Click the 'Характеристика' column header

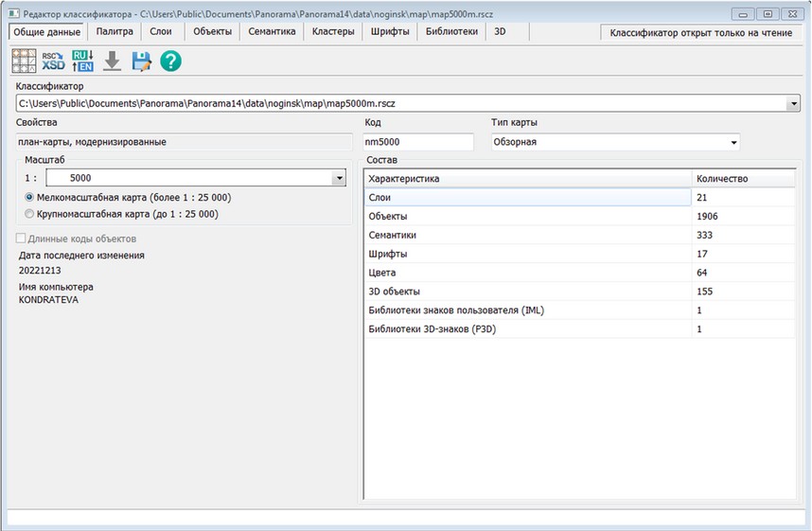[x=526, y=178]
